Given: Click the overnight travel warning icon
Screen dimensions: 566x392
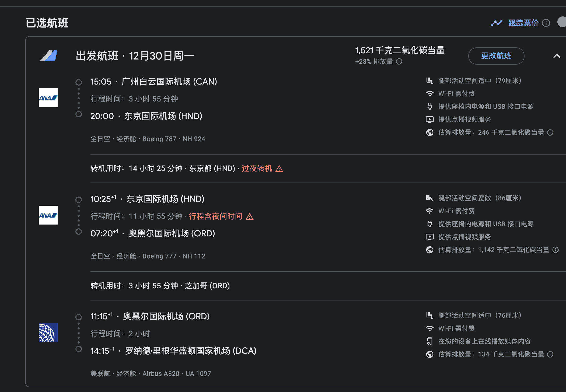Looking at the screenshot, I should tap(250, 216).
